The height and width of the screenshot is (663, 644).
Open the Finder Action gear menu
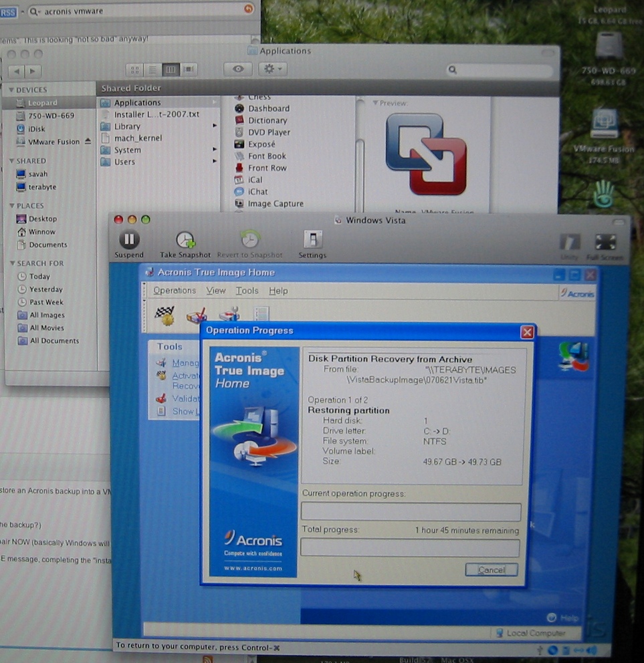272,69
